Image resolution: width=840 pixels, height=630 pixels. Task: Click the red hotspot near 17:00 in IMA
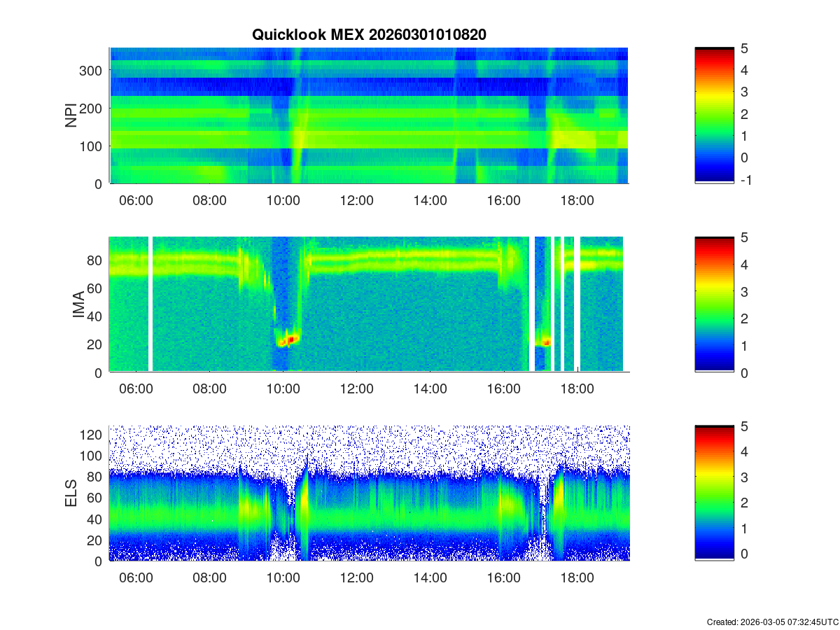point(546,342)
